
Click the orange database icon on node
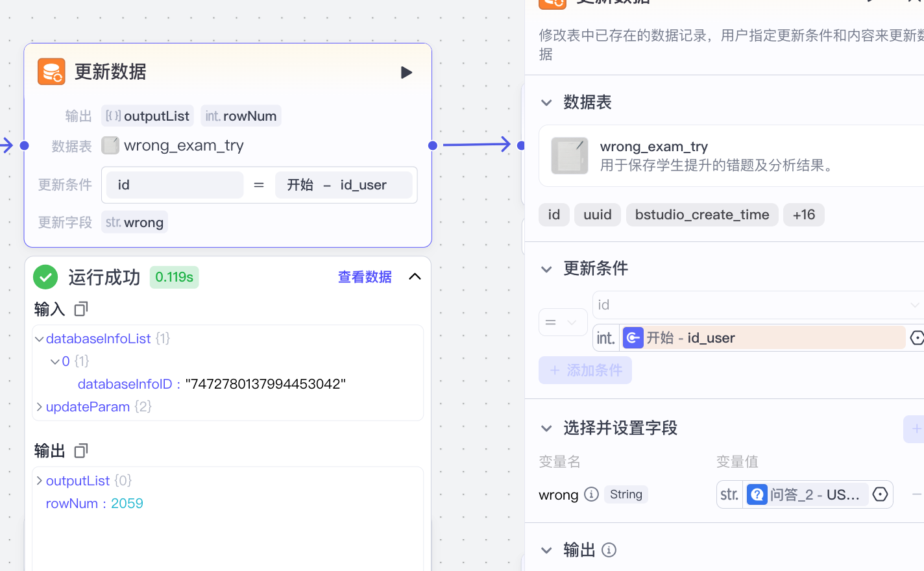coord(51,71)
